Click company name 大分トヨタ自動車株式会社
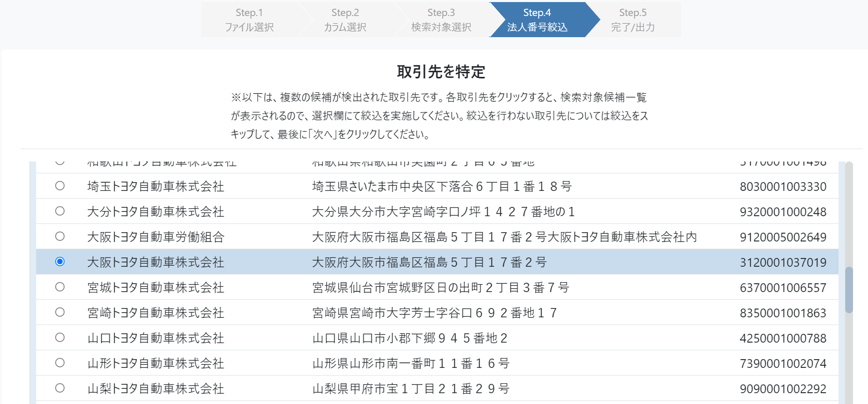The height and width of the screenshot is (404, 868). click(x=156, y=212)
